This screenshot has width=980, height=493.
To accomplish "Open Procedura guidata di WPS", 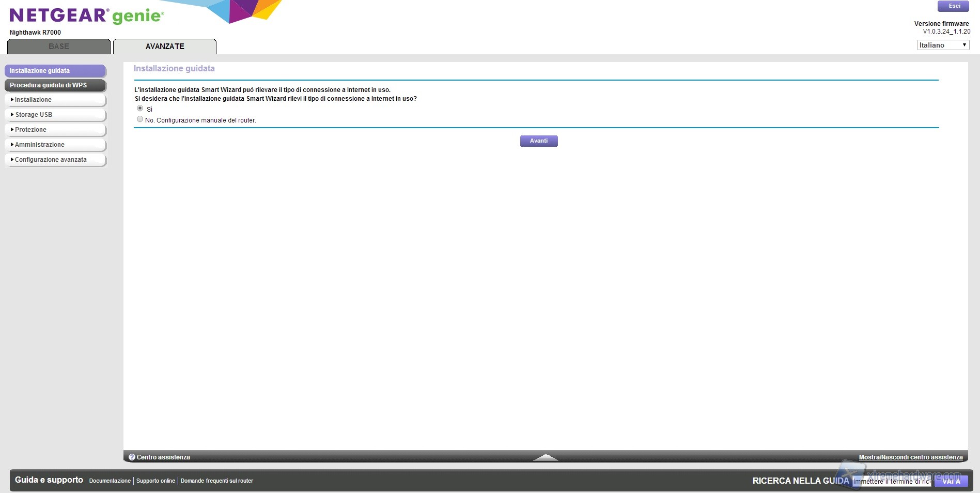I will [x=55, y=85].
